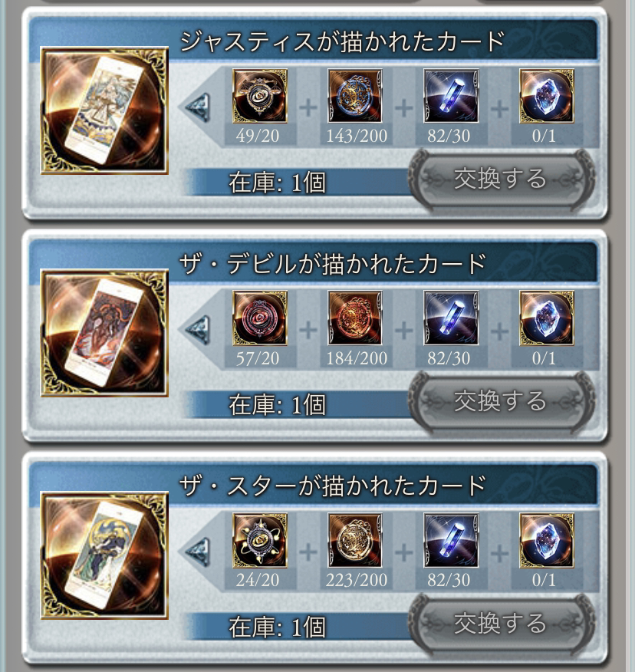Click the Devil card thumbnail
The image size is (635, 672).
point(104,333)
